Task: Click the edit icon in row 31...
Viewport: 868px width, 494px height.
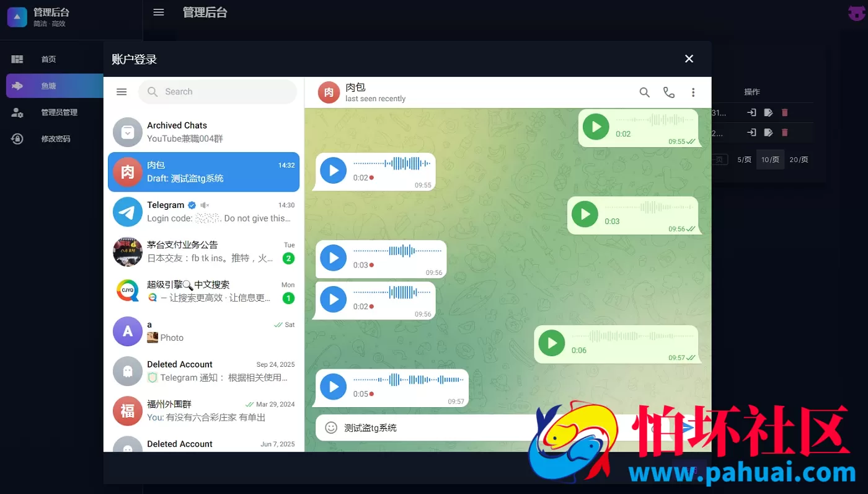Action: (x=768, y=112)
